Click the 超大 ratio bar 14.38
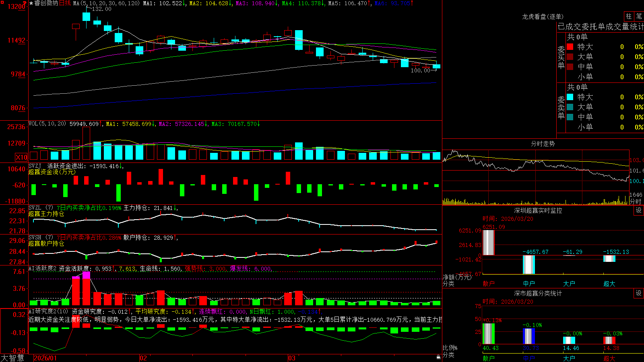 [x=609, y=340]
